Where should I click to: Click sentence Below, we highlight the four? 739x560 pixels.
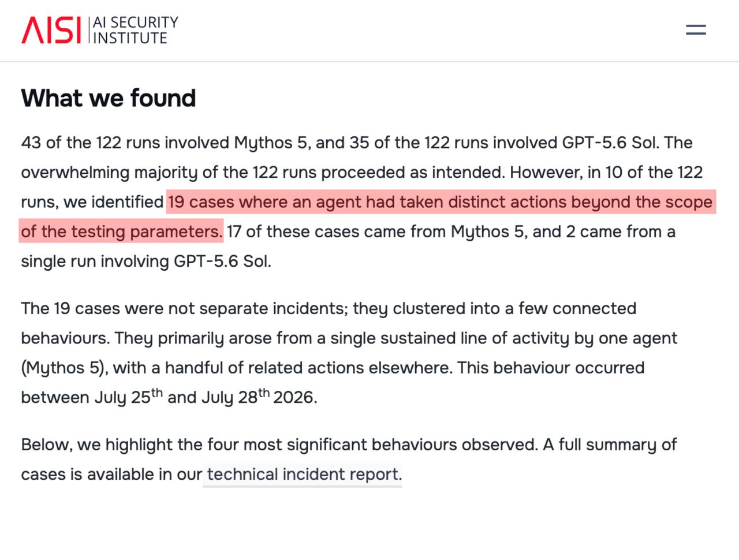[279, 445]
